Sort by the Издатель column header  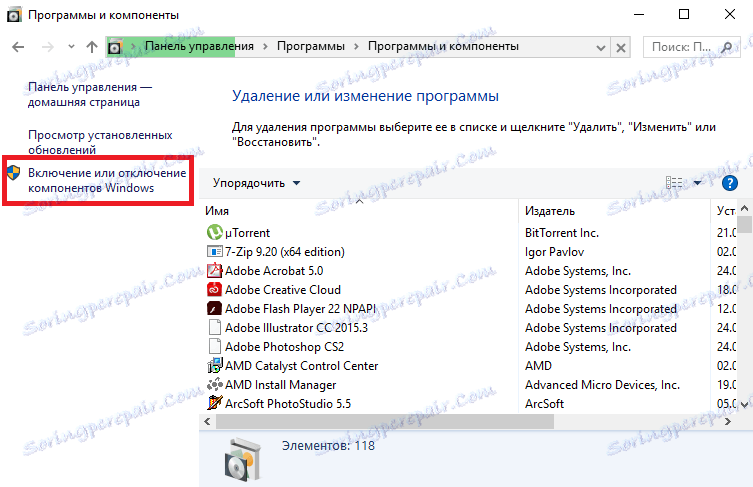615,210
